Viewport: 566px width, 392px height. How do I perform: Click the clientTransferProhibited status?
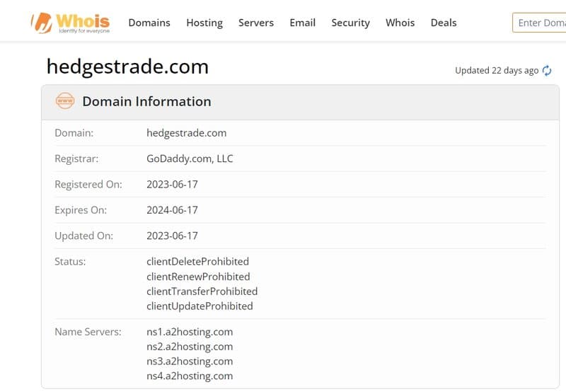(202, 292)
